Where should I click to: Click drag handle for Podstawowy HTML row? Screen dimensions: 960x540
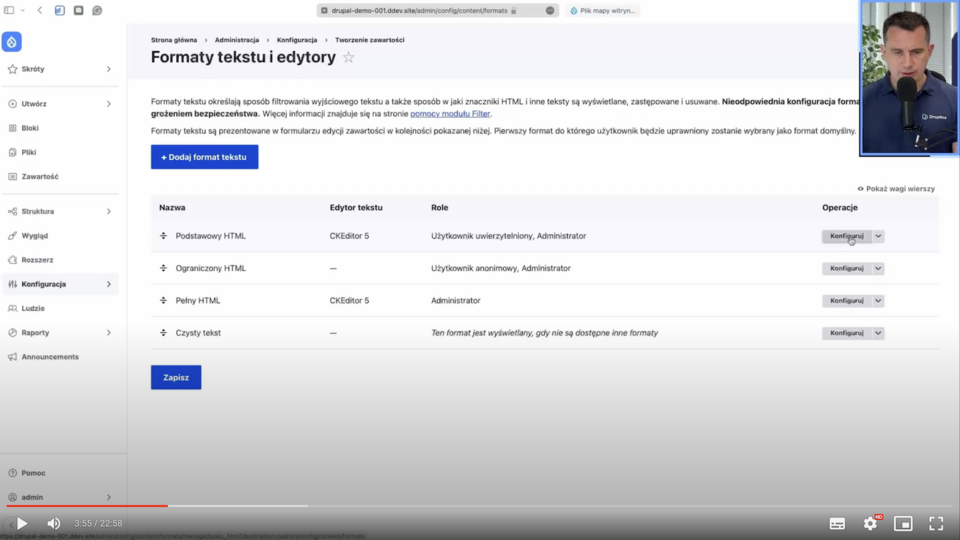[x=163, y=236]
